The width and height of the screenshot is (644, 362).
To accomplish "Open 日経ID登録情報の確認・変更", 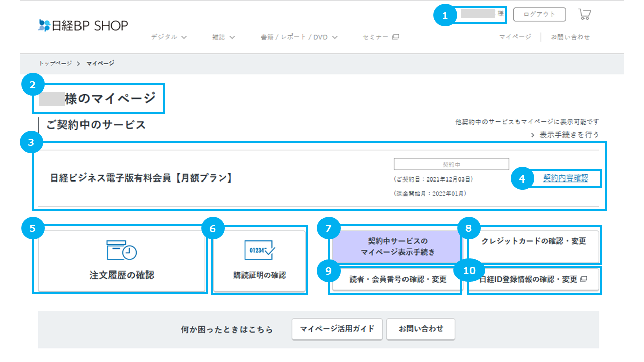I will click(534, 279).
